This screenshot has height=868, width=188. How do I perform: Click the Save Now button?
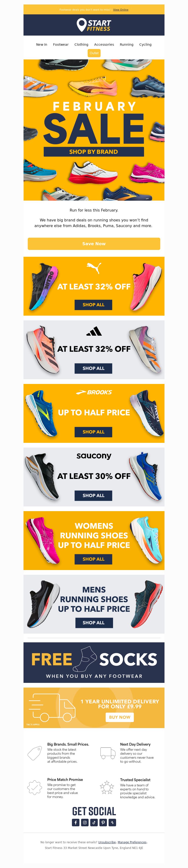[94, 244]
